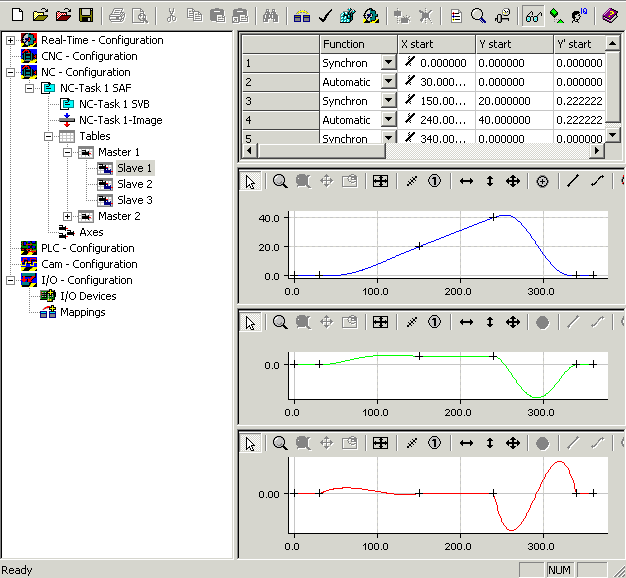The image size is (626, 578).
Task: Click the table's scroll down arrow
Action: (x=612, y=135)
